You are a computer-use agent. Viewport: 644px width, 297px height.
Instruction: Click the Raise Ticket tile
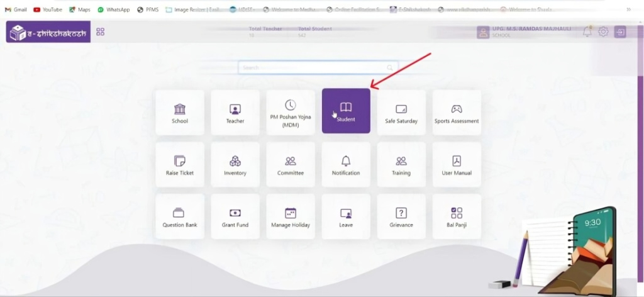point(180,164)
